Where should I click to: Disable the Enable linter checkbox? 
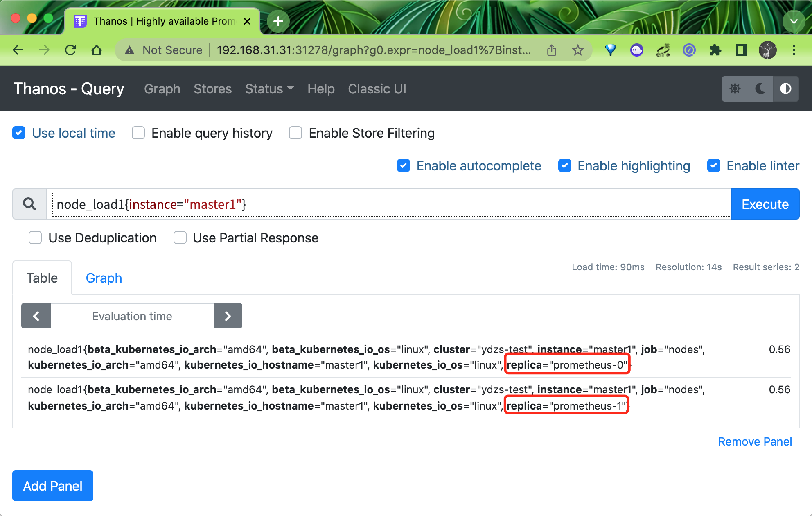tap(714, 166)
